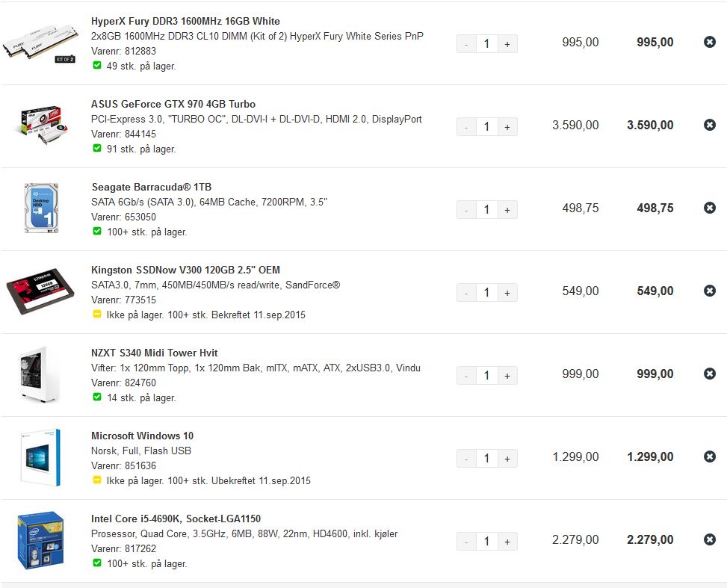Decrease quantity of ASUS GTX 970
Viewport: 727px width, 588px height.
466,127
